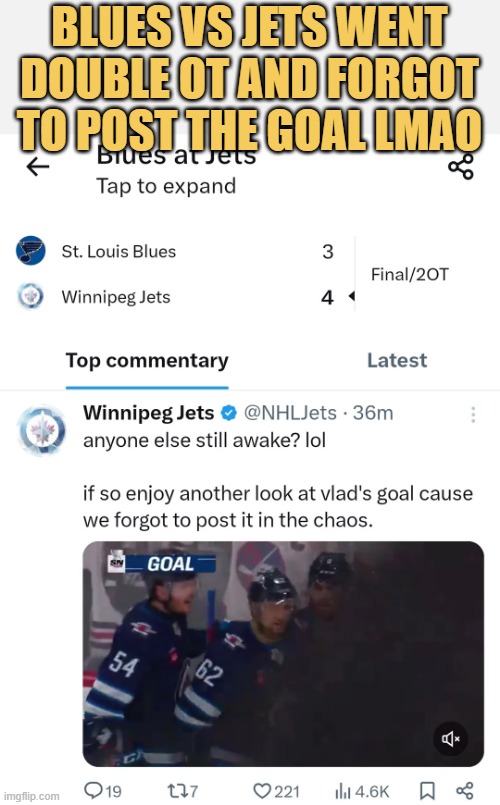Unmute the goal video
500x805 pixels.
(x=450, y=739)
